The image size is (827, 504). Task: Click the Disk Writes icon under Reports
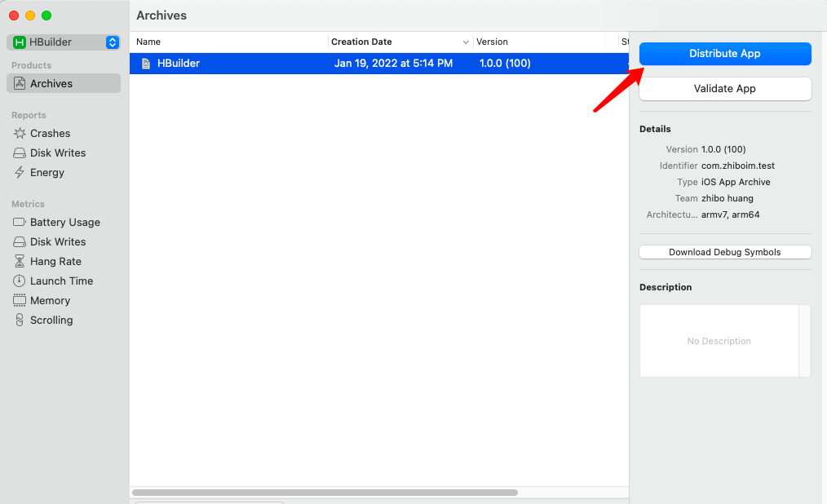point(20,153)
